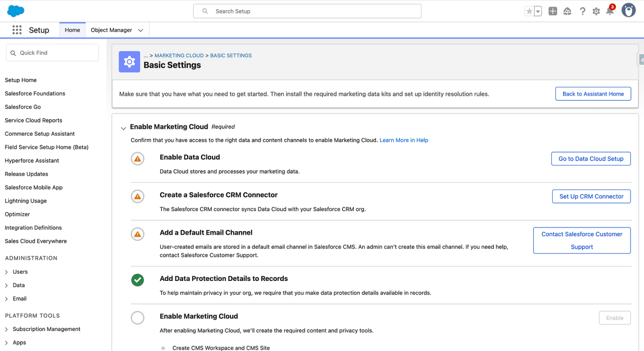Expand the Email tree node

(6, 299)
